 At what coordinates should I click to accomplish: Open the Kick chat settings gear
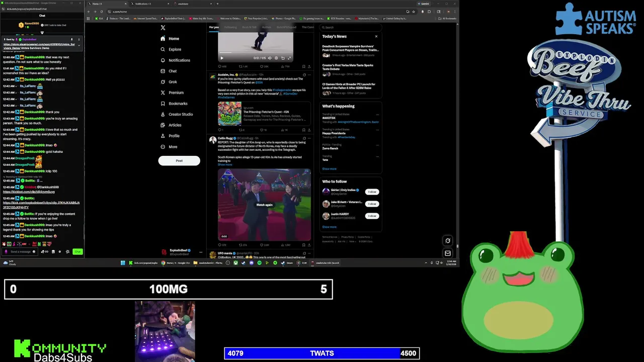pyautogui.click(x=60, y=251)
